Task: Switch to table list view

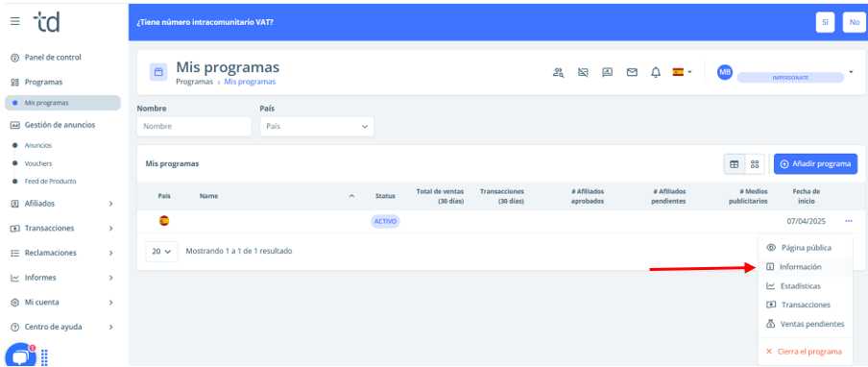Action: coord(734,164)
